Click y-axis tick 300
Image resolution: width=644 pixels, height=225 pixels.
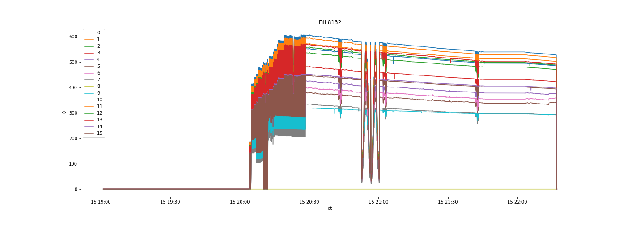[73, 113]
